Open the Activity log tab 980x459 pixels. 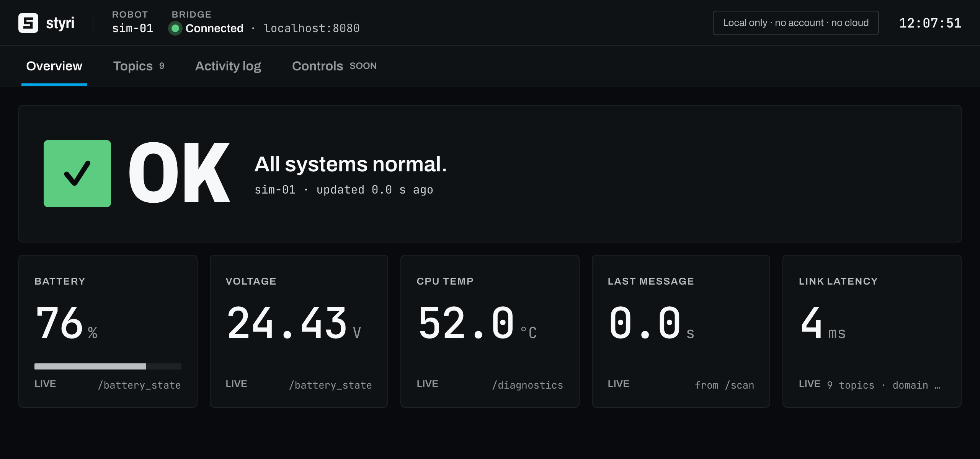pos(228,66)
